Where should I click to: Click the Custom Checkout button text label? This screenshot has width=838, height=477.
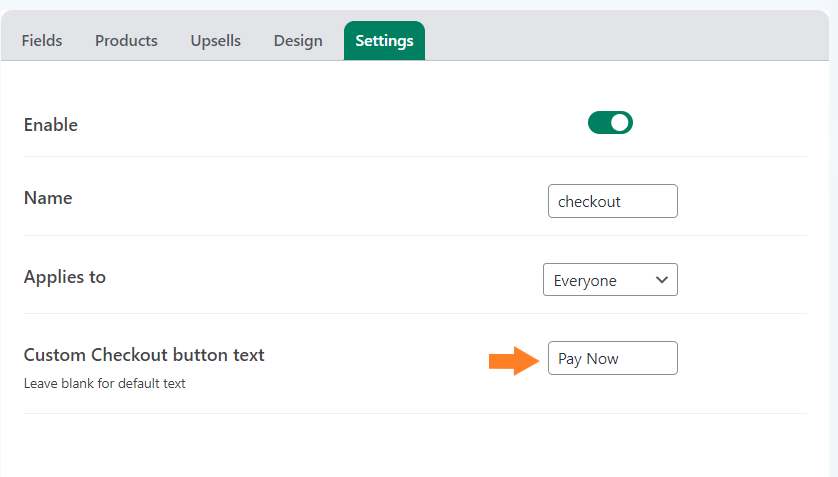click(144, 355)
